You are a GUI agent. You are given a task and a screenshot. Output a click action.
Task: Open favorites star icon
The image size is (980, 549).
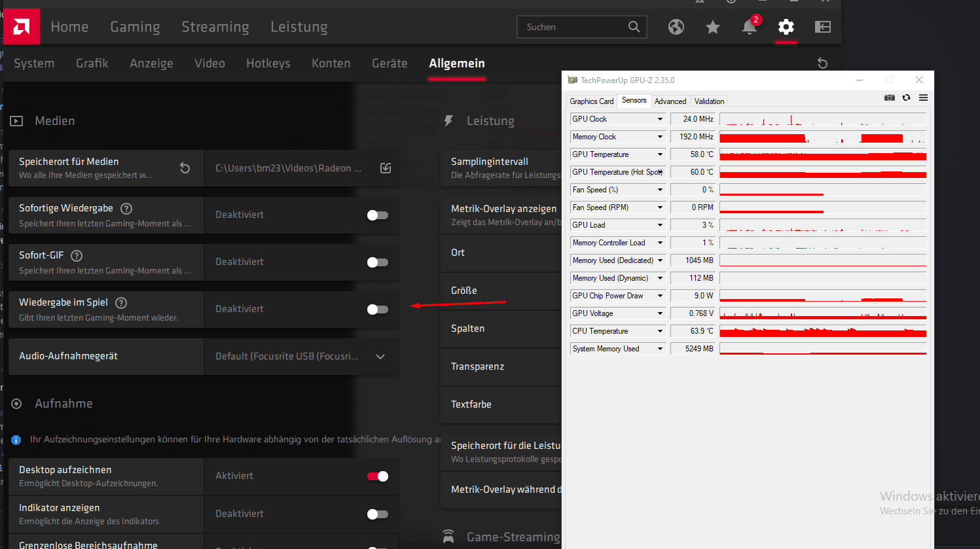[x=713, y=27]
